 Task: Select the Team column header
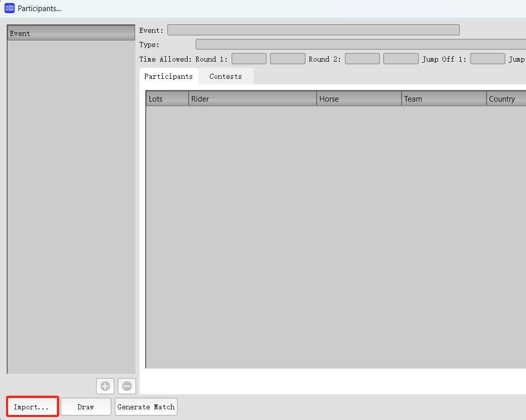coord(444,99)
